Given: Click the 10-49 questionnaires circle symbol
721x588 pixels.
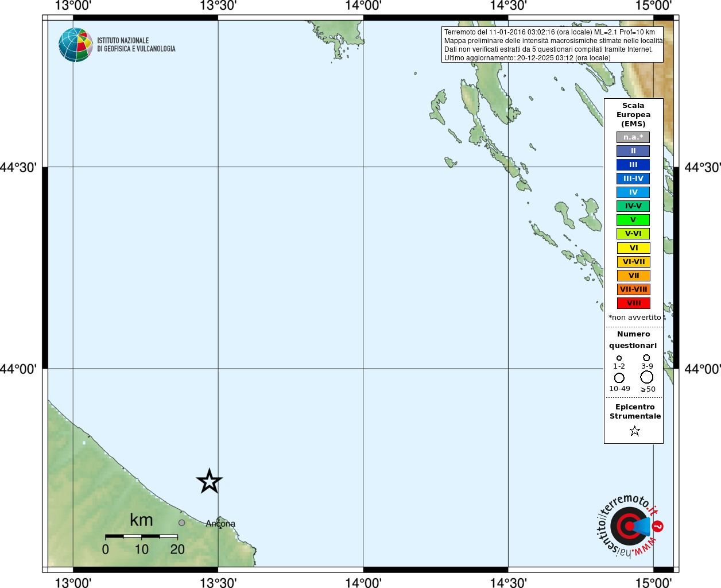Looking at the screenshot, I should (x=619, y=378).
